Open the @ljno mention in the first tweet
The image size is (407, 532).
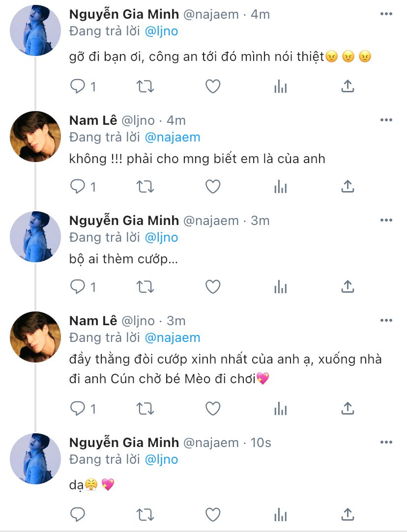click(x=161, y=31)
